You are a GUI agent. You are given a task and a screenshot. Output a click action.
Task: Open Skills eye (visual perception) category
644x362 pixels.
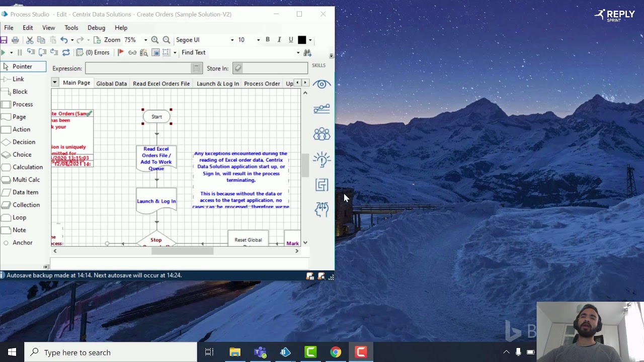pos(321,84)
